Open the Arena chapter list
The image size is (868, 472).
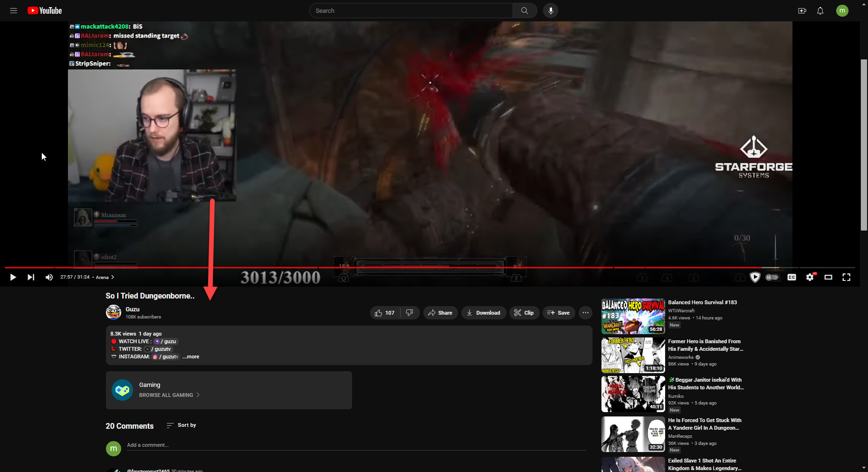coord(105,277)
